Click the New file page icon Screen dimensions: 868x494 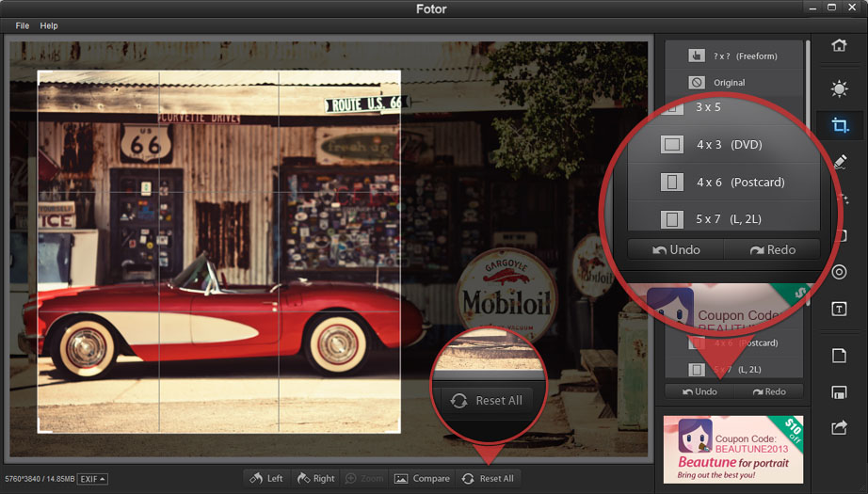tap(839, 355)
